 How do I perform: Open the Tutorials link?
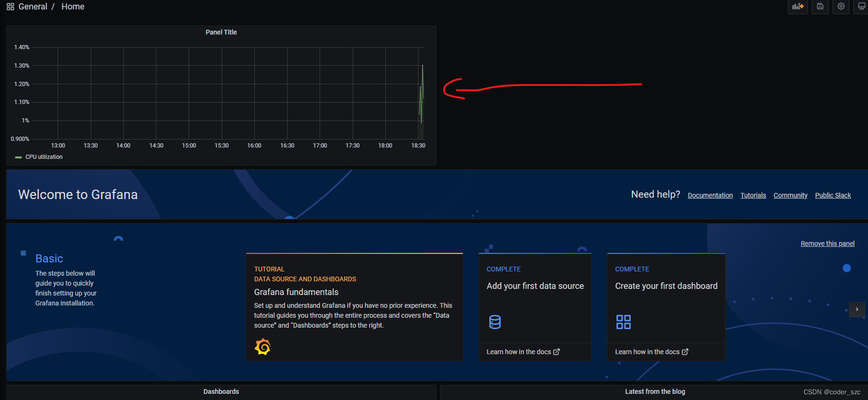[x=753, y=195]
